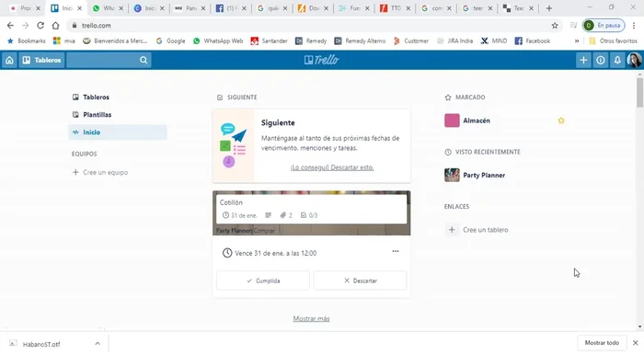Viewport: 644px width, 355px height.
Task: Click the trello.com address bar
Action: click(315, 26)
